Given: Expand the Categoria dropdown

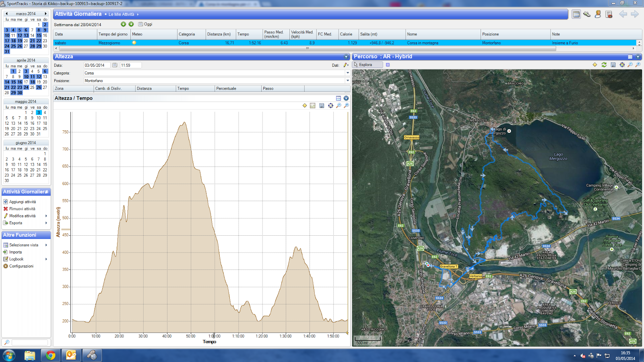Looking at the screenshot, I should click(348, 73).
